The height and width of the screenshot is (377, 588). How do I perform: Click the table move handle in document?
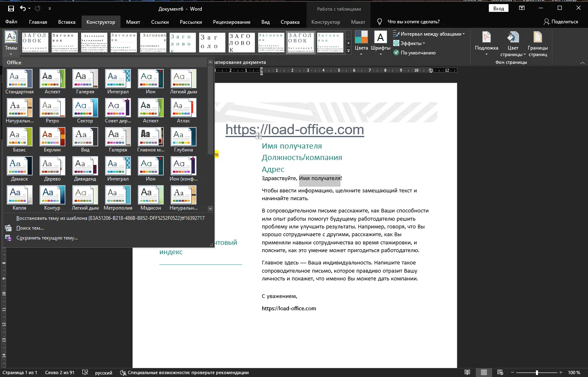click(259, 136)
